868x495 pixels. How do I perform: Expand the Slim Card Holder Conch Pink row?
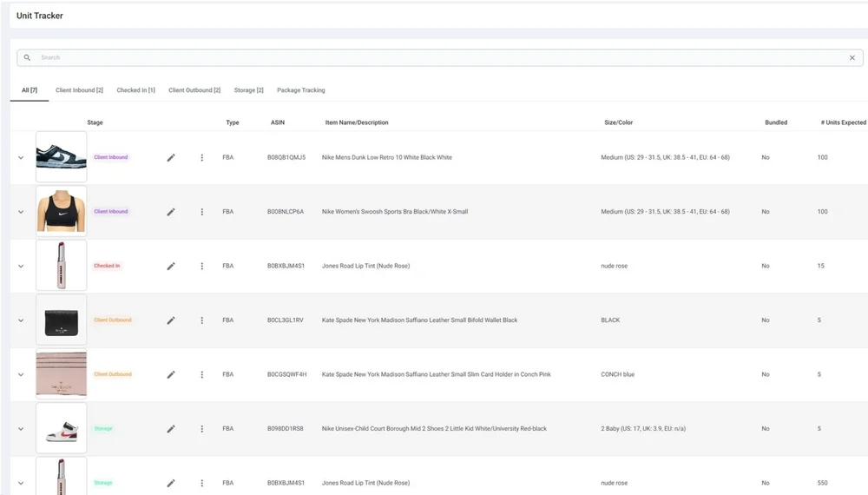(21, 375)
